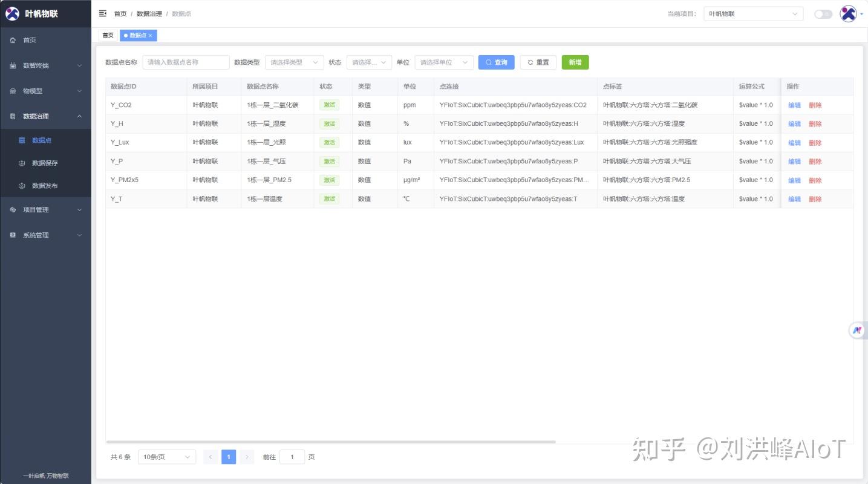Open 数据保存 in the sidebar
The height and width of the screenshot is (484, 868).
coord(45,163)
